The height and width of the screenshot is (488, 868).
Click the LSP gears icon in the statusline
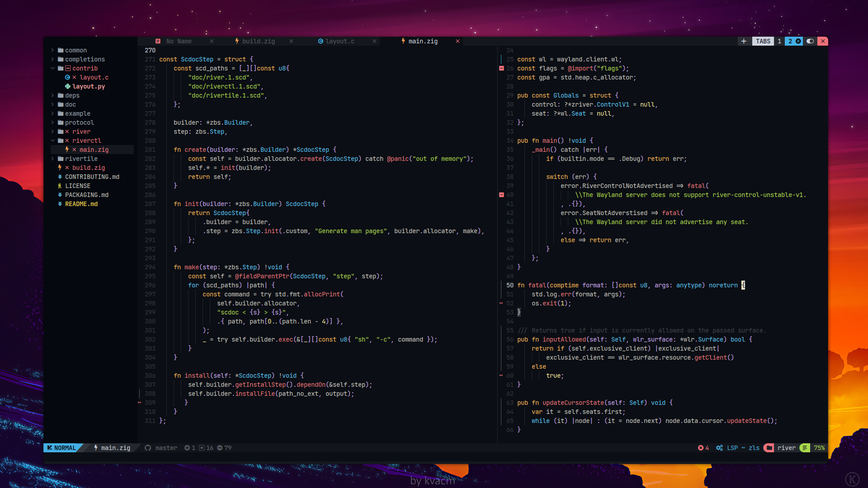coord(719,448)
